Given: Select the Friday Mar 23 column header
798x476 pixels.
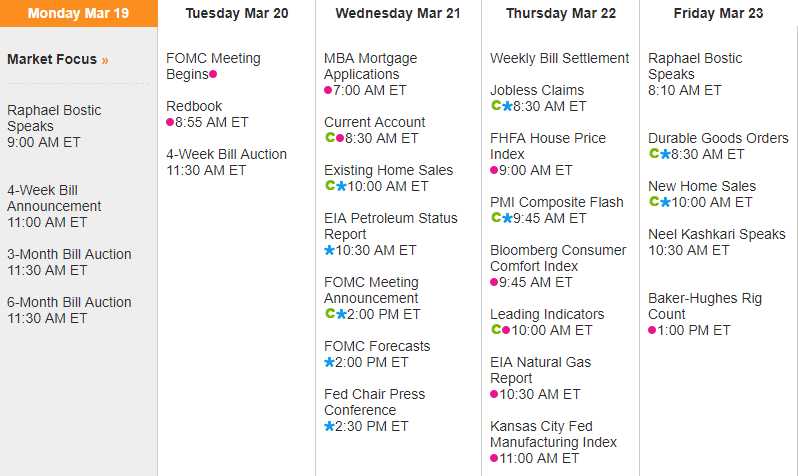Looking at the screenshot, I should coord(718,14).
